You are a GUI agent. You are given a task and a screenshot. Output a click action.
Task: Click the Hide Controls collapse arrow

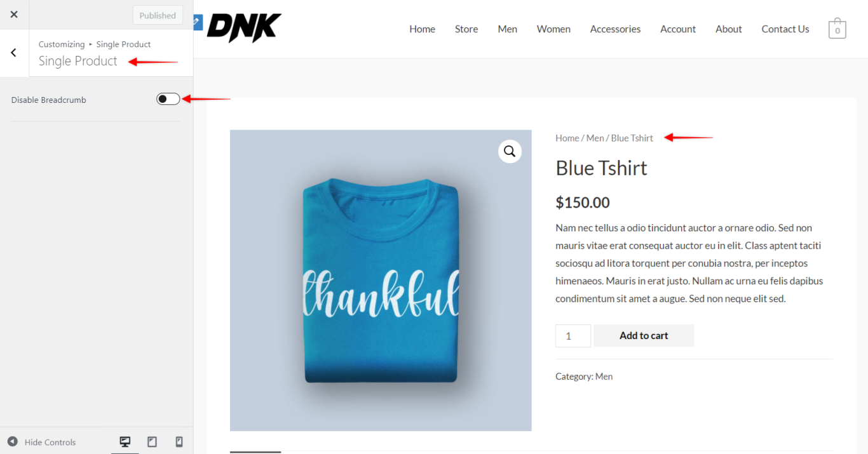tap(13, 442)
